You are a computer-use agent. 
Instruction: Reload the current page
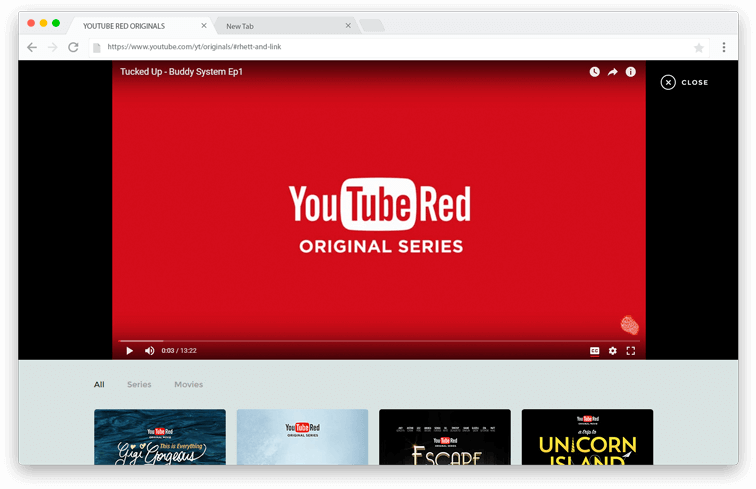pyautogui.click(x=73, y=47)
